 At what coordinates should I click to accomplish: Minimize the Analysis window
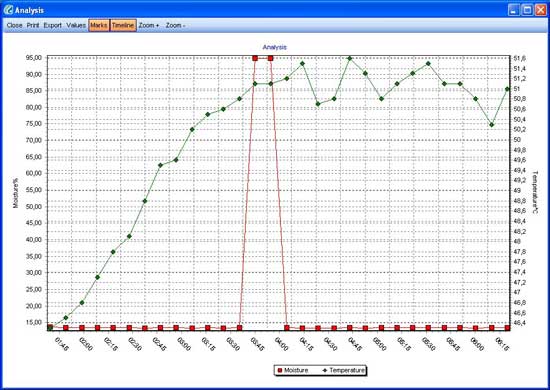click(514, 10)
